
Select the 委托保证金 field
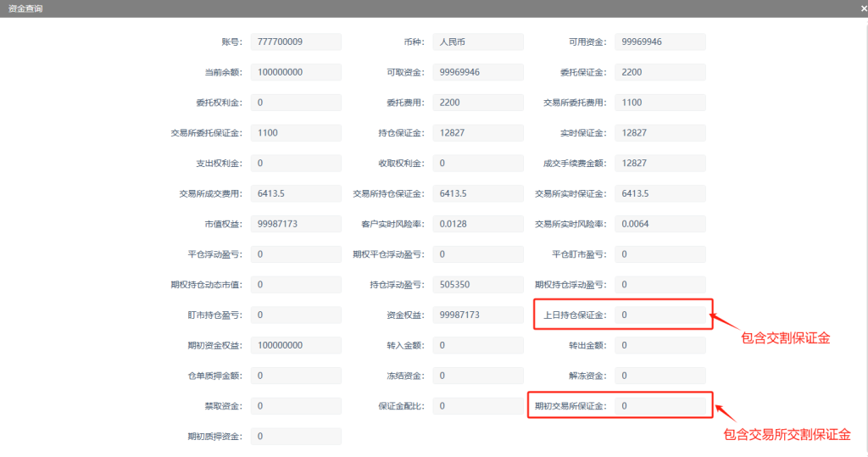tap(660, 72)
